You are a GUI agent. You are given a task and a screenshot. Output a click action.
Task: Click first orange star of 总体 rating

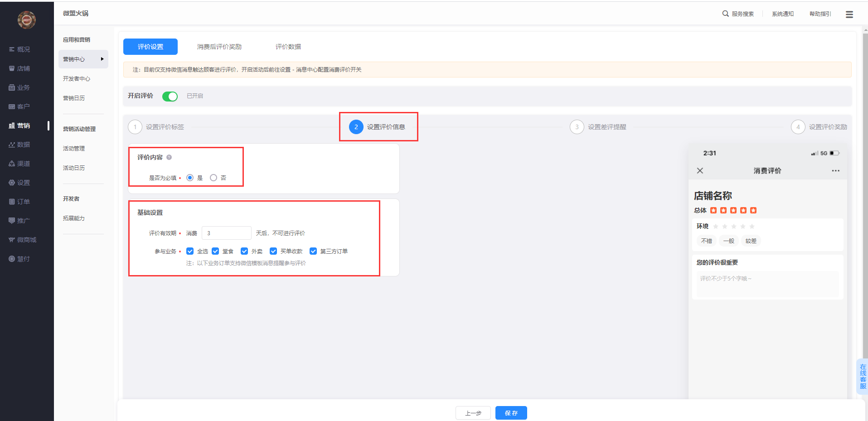point(713,210)
